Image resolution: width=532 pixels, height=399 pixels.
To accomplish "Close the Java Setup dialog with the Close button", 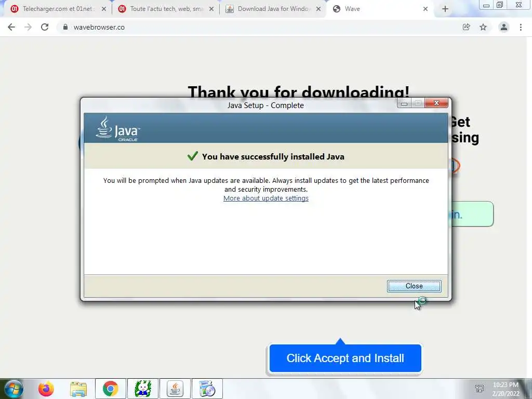I will (x=414, y=286).
